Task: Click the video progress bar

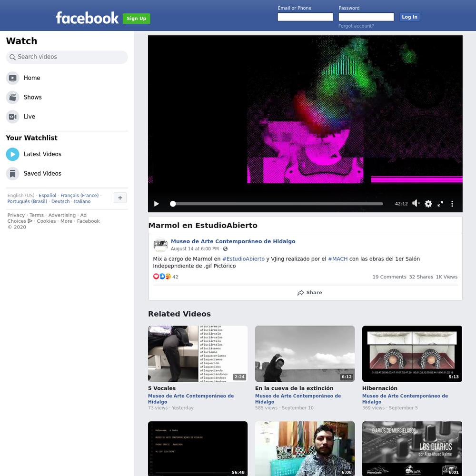Action: 277,204
